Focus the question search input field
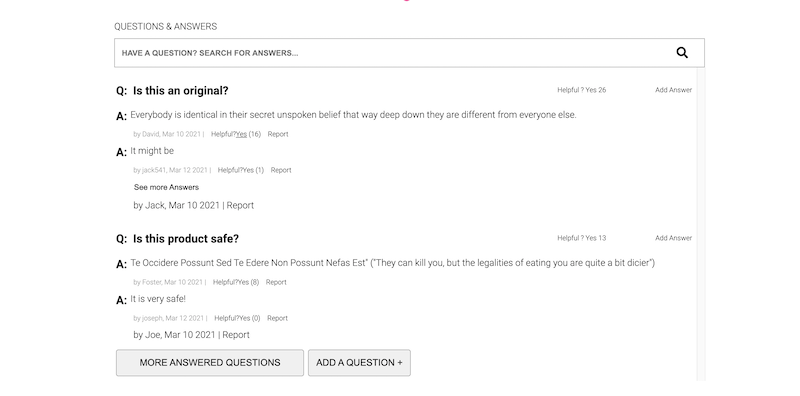800x396 pixels. pyautogui.click(x=409, y=53)
